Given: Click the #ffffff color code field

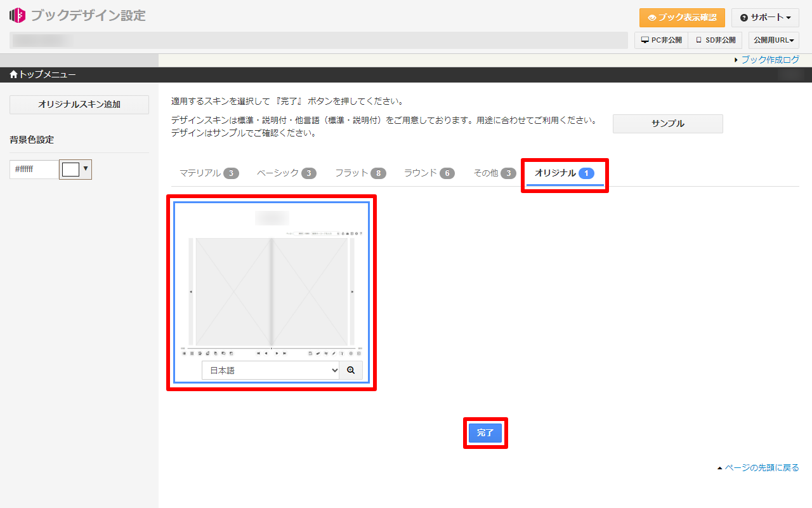Looking at the screenshot, I should tap(34, 170).
